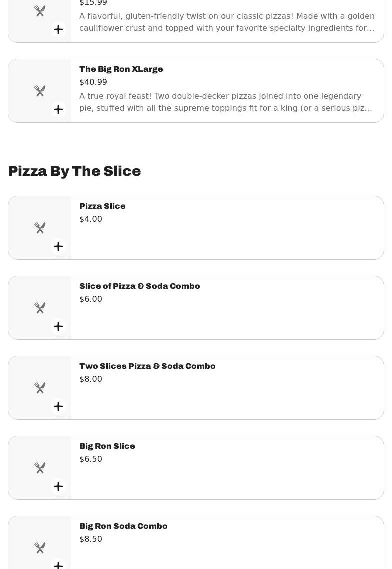Open Two Slices Pizza & Soda Combo title

point(147,366)
